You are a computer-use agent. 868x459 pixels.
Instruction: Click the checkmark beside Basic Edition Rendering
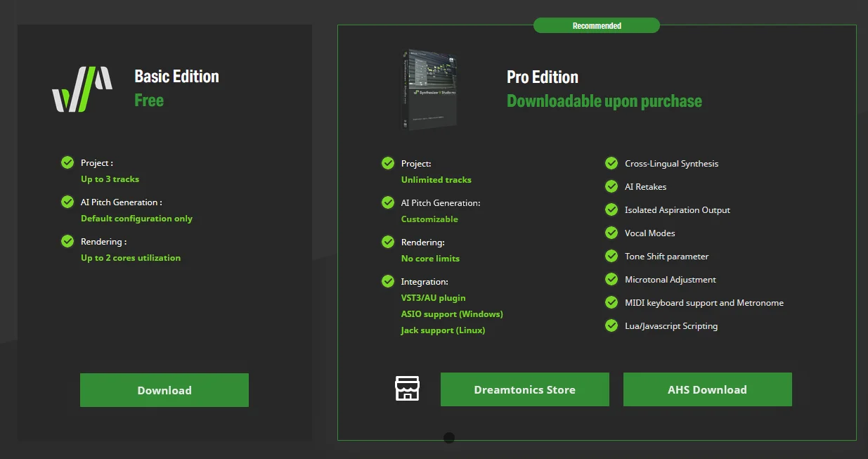click(67, 242)
